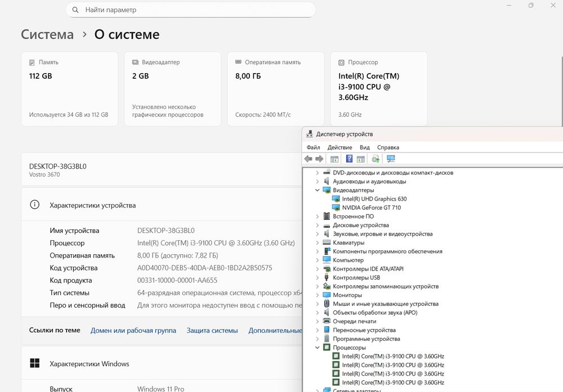Click product code 00331-10000-00001-AA655

pyautogui.click(x=177, y=281)
